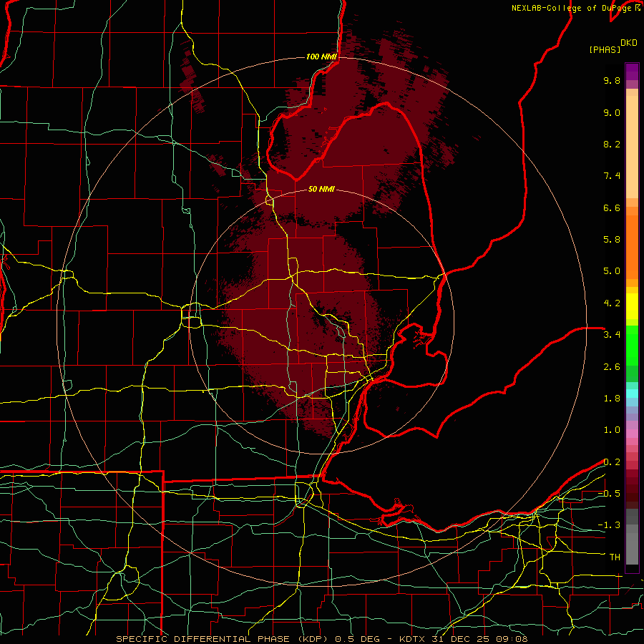Image resolution: width=644 pixels, height=644 pixels.
Task: Click the 8.2 value on color scale
Action: click(612, 144)
